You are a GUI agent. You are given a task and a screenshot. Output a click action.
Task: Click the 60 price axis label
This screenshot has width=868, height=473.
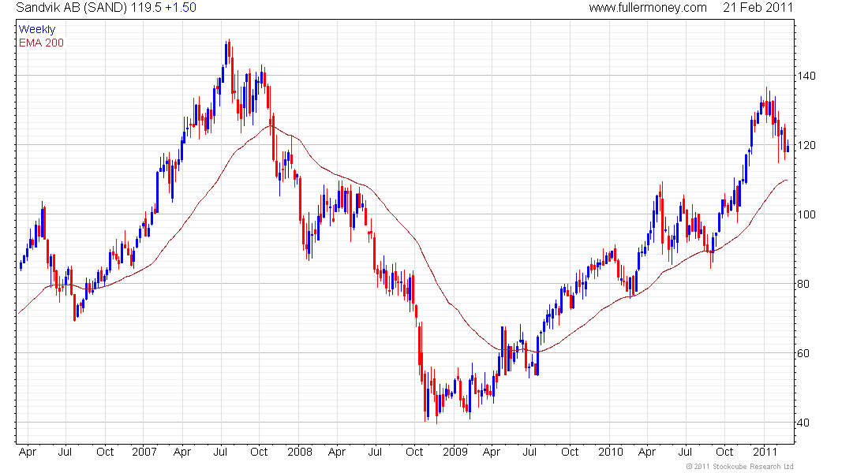pos(803,353)
